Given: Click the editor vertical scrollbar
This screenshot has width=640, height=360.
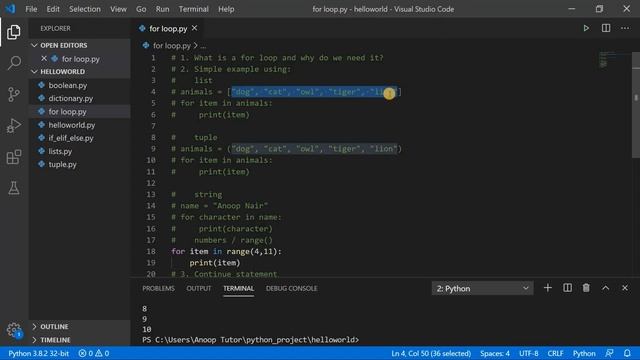Looking at the screenshot, I should point(636,105).
